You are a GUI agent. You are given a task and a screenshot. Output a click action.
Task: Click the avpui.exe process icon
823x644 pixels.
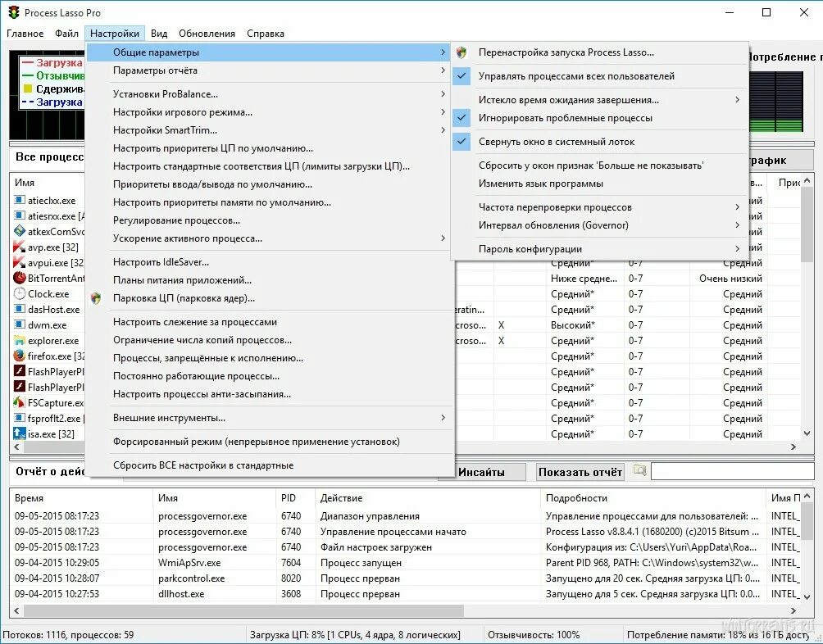coord(20,262)
